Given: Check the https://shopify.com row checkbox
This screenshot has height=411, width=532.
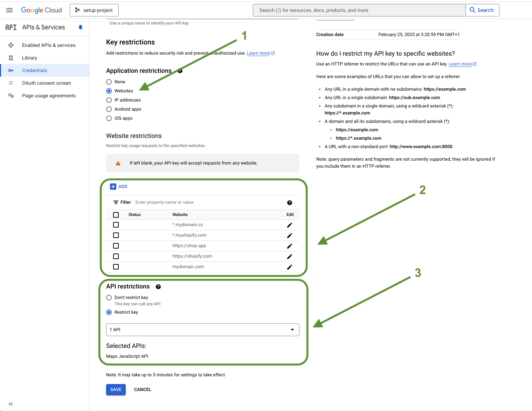Looking at the screenshot, I should (116, 256).
